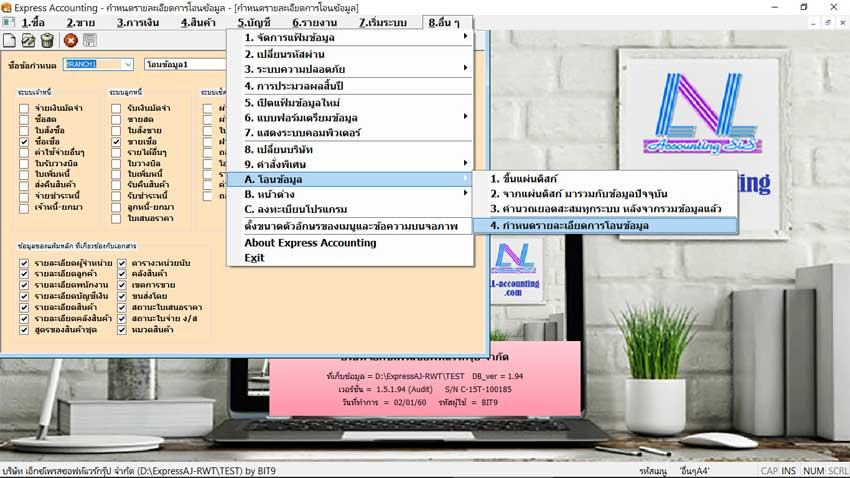
Task: Check the รับคืนสินค้า checkbox
Action: [x=116, y=185]
